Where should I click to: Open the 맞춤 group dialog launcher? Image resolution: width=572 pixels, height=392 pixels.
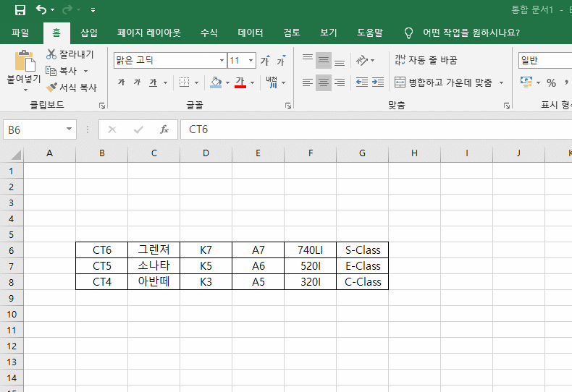click(507, 106)
